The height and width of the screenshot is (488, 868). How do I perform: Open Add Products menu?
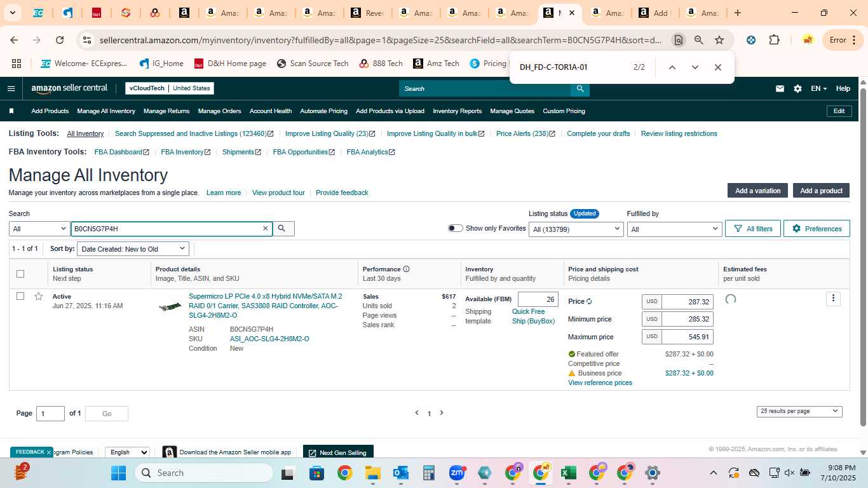(x=50, y=111)
